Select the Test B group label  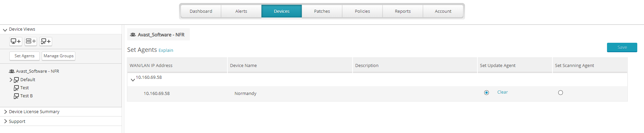[x=27, y=96]
